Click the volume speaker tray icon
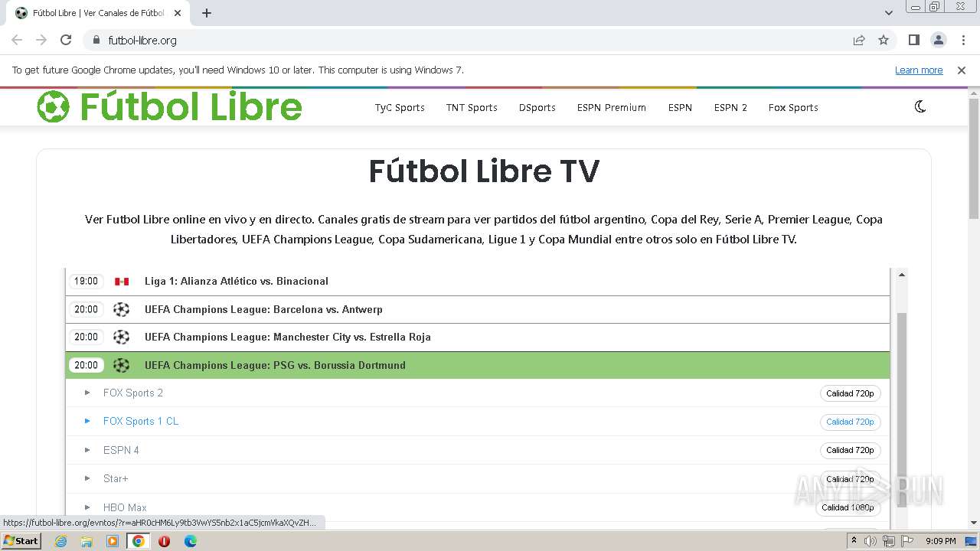980x551 pixels. (871, 541)
